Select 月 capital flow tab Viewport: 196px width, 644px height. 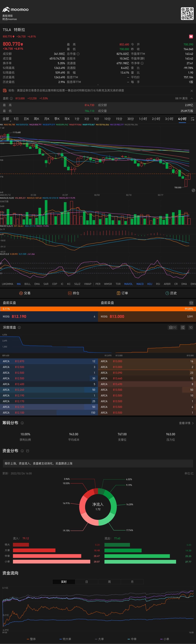pos(132,582)
